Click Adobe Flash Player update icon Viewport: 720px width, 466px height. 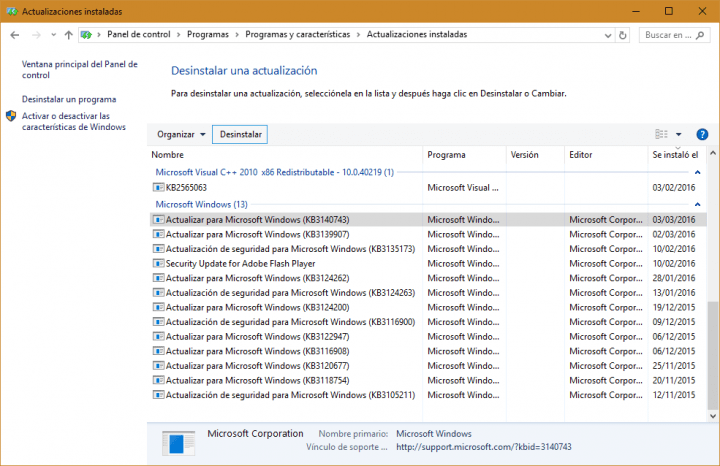click(158, 264)
